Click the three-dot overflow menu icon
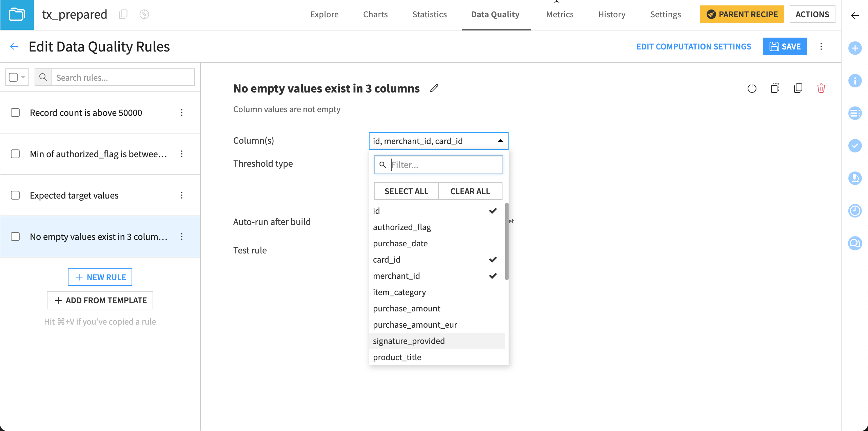This screenshot has height=431, width=868. pyautogui.click(x=822, y=46)
